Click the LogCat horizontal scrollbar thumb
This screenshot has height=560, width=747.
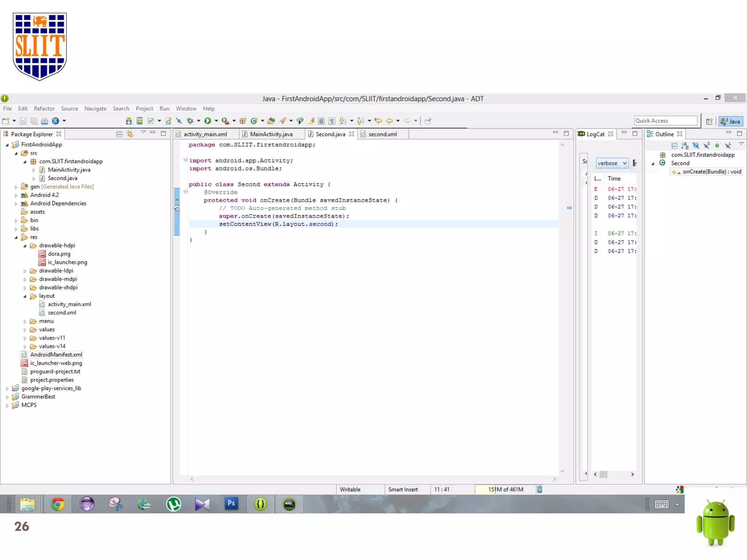click(604, 474)
